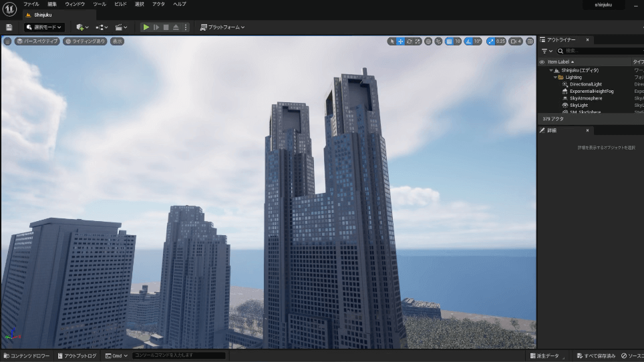This screenshot has height=362, width=644.
Task: Open the アウトプットログ output log
Action: click(77, 356)
